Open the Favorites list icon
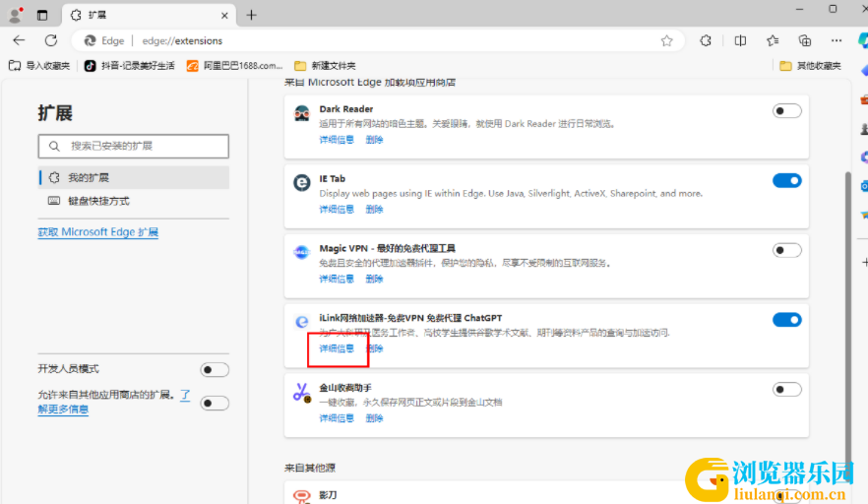The height and width of the screenshot is (504, 868). 773,40
